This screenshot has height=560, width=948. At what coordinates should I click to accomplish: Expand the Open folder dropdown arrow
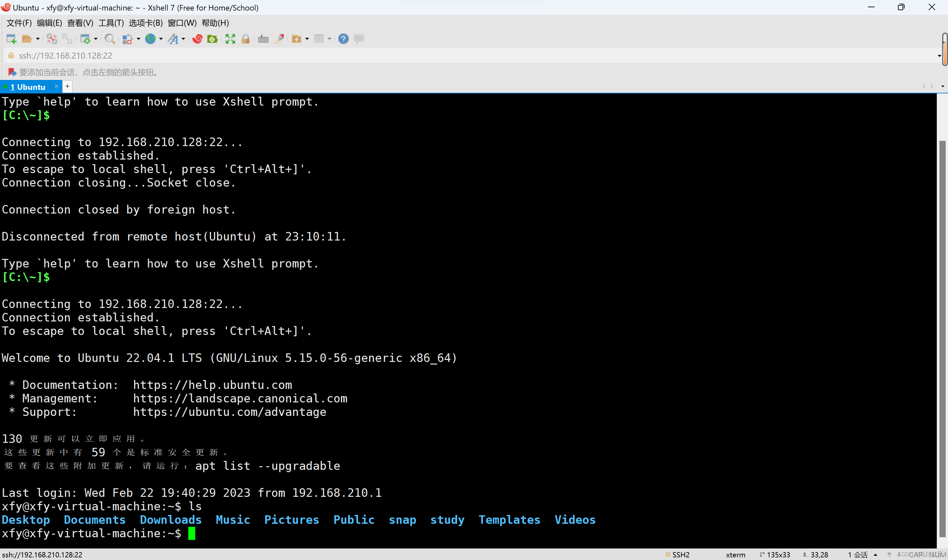pos(38,39)
